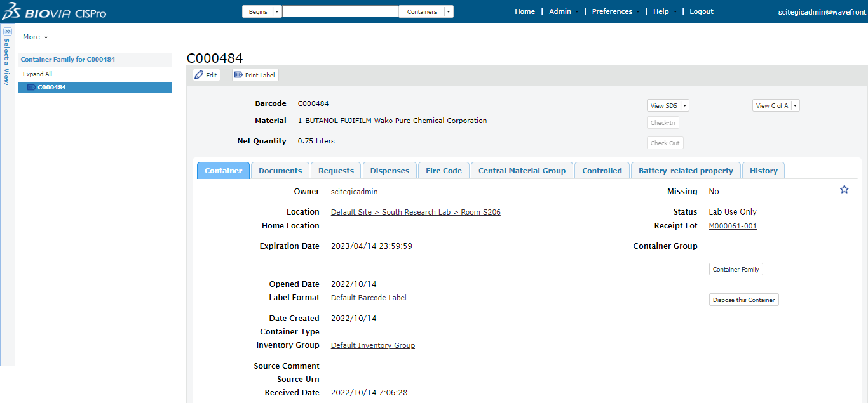Switch to the History tab
868x403 pixels.
tap(763, 171)
